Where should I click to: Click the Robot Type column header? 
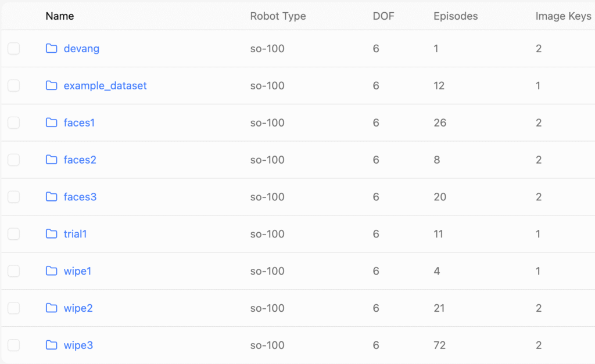click(278, 16)
